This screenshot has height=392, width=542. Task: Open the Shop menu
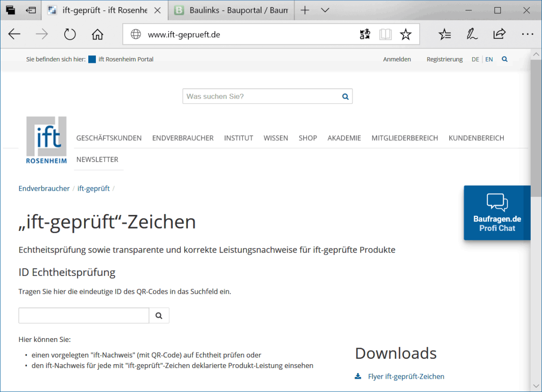(x=308, y=138)
